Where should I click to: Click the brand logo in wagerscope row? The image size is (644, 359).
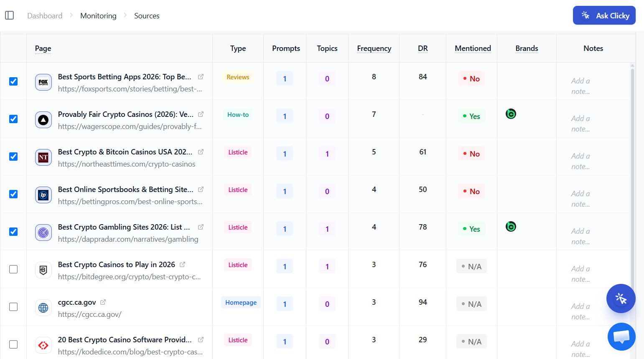(511, 114)
